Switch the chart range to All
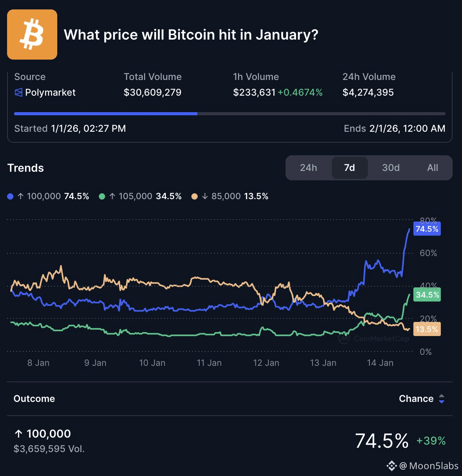462x476 pixels. pyautogui.click(x=432, y=168)
